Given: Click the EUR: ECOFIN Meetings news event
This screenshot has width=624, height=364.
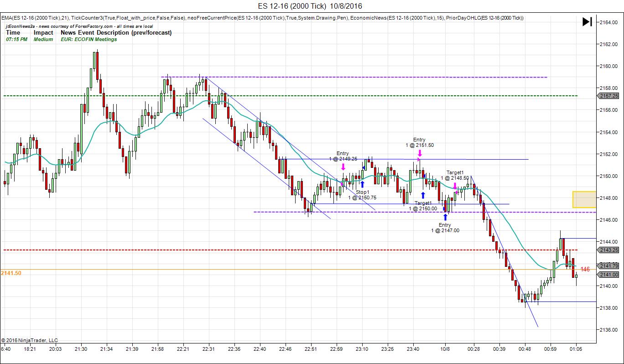Looking at the screenshot, I should tap(88, 39).
